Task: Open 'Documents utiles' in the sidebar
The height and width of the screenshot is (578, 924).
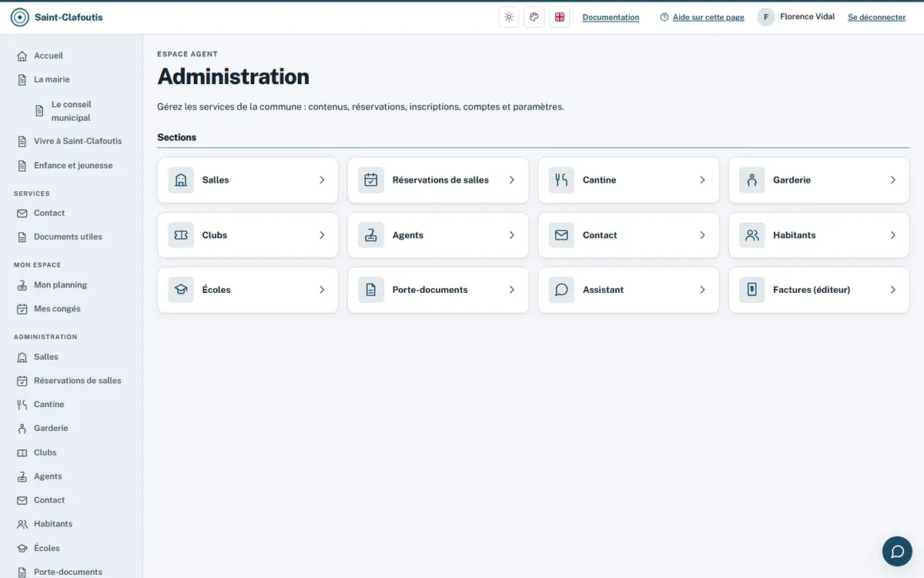Action: point(71,237)
